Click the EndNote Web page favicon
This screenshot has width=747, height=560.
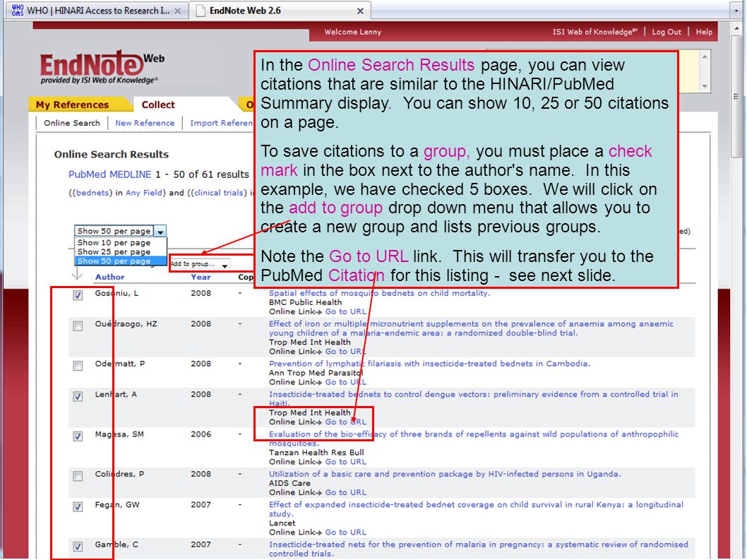[201, 11]
